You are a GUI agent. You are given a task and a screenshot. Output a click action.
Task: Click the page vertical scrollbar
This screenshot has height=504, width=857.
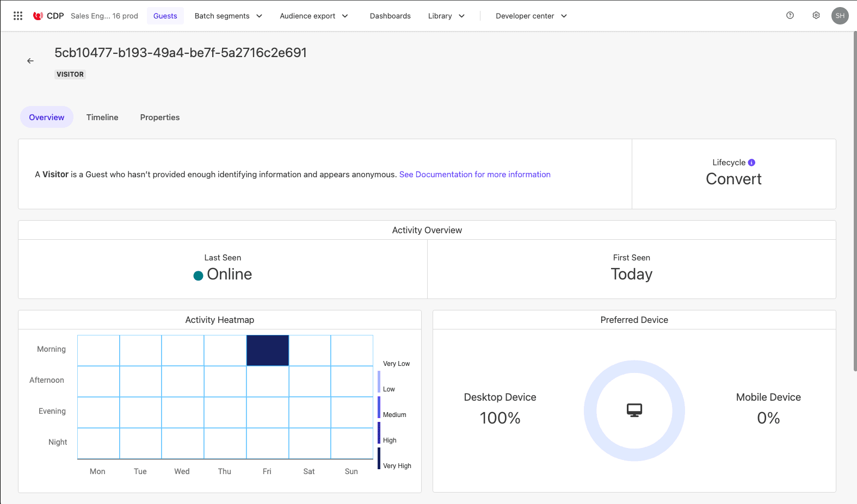pos(854,201)
